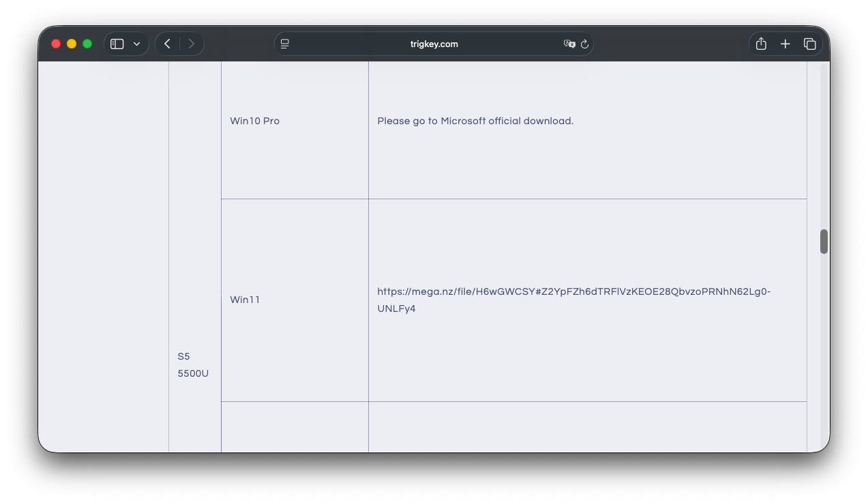Screen dimensions: 868x503
Task: Click the vertical scrollbar thumb
Action: [824, 242]
